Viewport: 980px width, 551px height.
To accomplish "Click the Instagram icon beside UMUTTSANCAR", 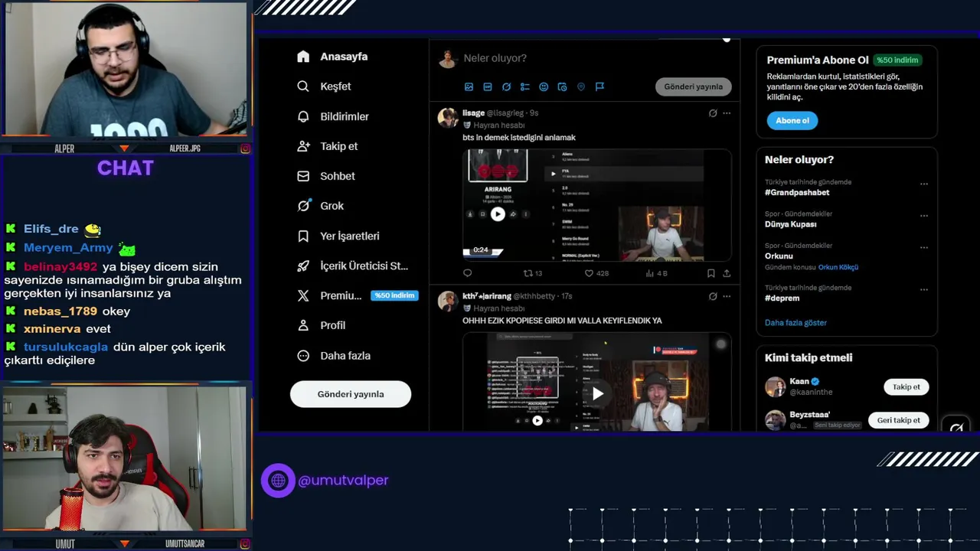I will pyautogui.click(x=245, y=544).
